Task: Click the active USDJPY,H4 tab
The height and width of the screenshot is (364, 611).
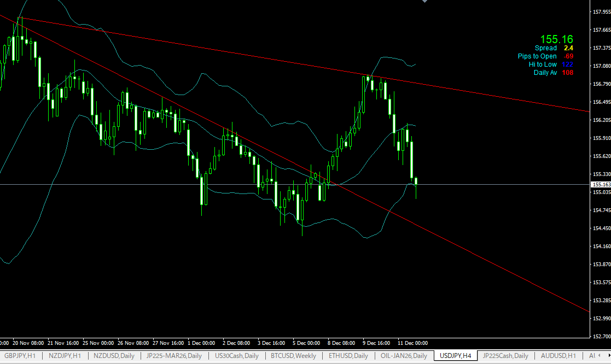Action: [x=455, y=356]
